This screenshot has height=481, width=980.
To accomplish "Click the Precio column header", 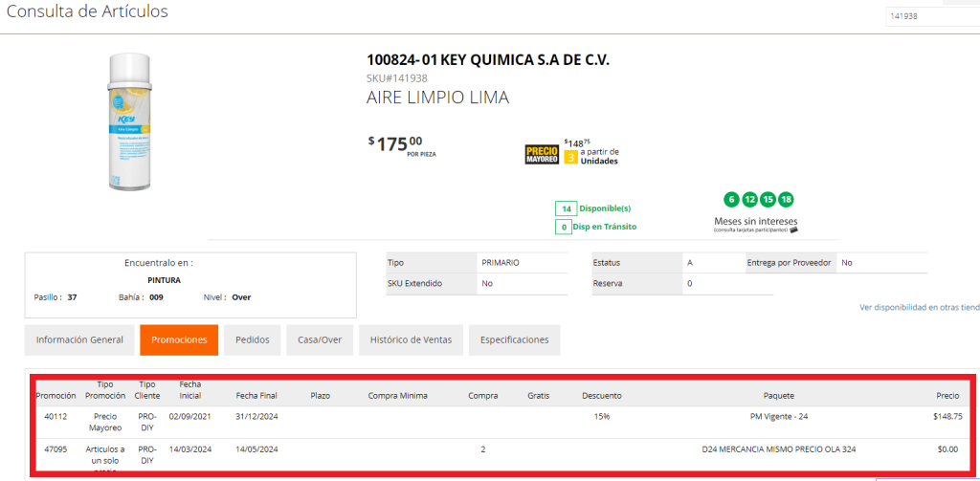I will point(947,396).
